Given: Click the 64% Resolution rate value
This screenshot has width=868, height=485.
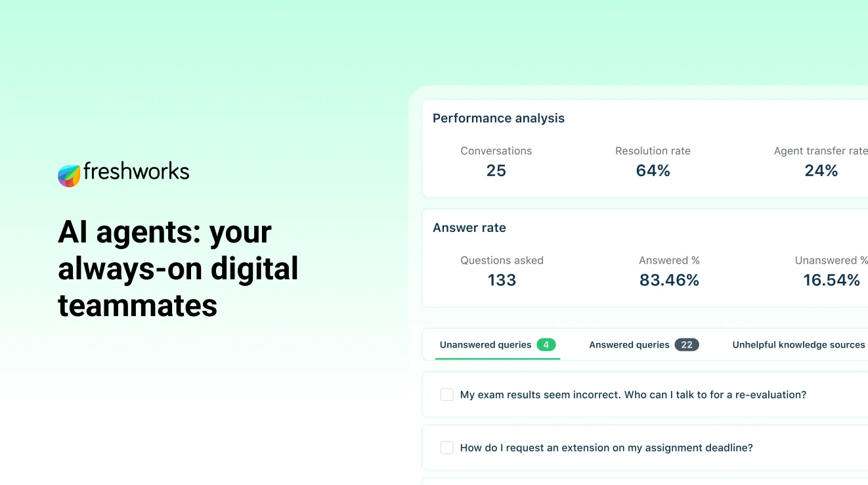Looking at the screenshot, I should tap(653, 171).
